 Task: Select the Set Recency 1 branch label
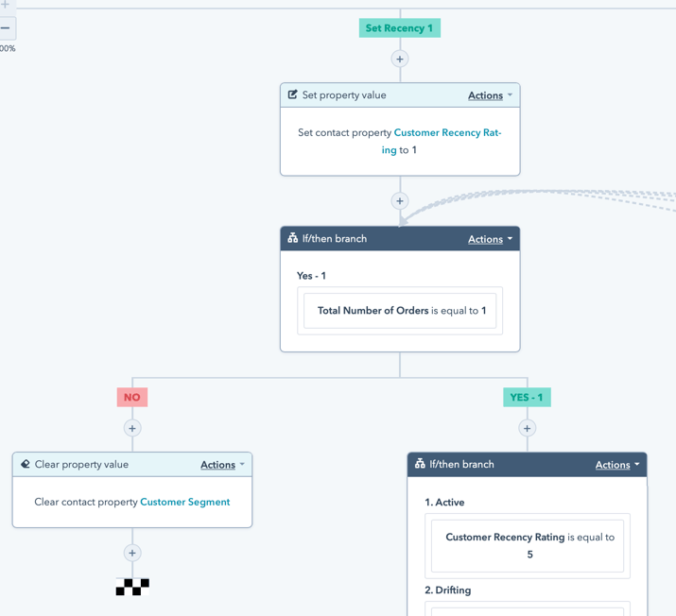[400, 28]
